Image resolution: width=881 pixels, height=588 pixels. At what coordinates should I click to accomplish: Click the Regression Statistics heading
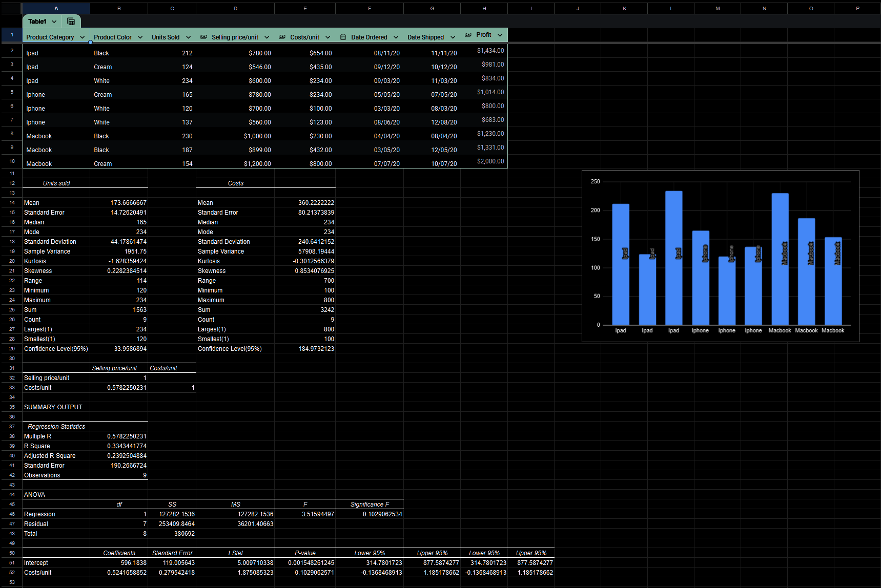tap(56, 427)
